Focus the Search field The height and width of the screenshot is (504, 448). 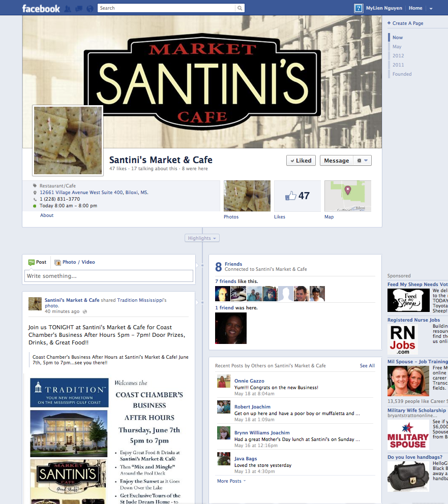(167, 8)
